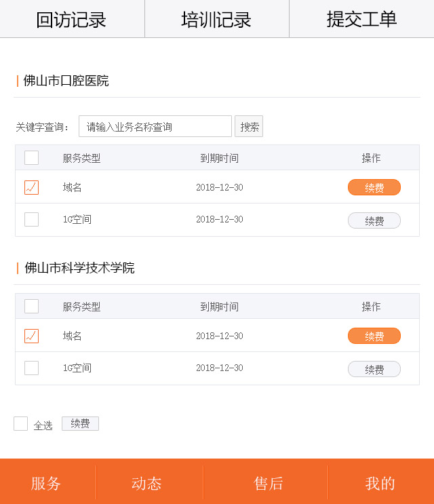Open 服务 in the bottom navigation
Image resolution: width=434 pixels, height=504 pixels.
coord(46,483)
